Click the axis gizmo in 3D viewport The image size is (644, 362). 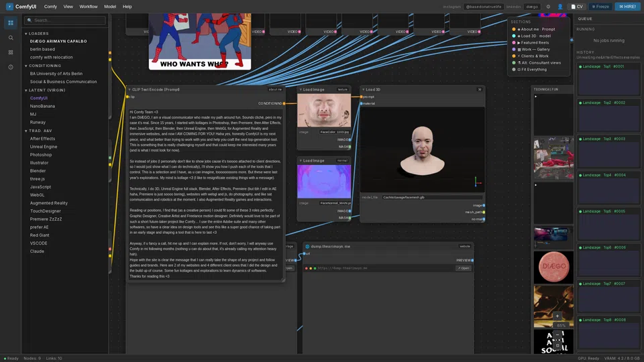[477, 182]
